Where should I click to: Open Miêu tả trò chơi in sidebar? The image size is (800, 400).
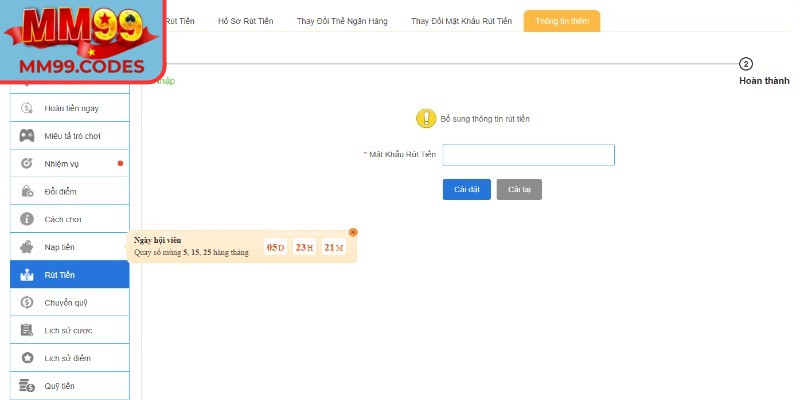pyautogui.click(x=70, y=136)
